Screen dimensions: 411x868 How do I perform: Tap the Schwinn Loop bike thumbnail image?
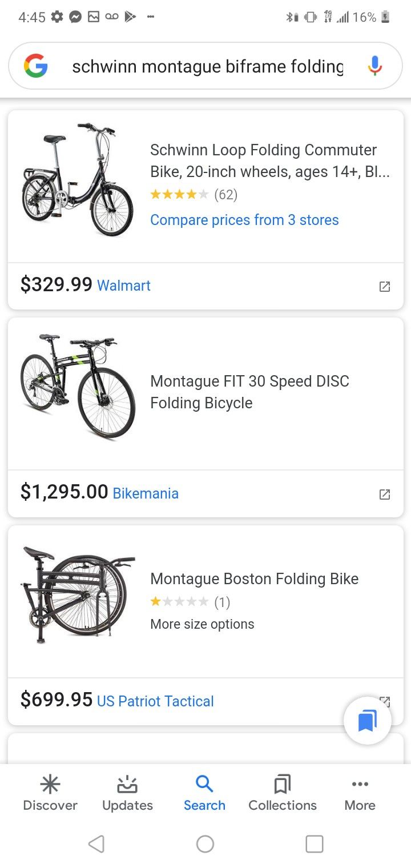pos(76,178)
